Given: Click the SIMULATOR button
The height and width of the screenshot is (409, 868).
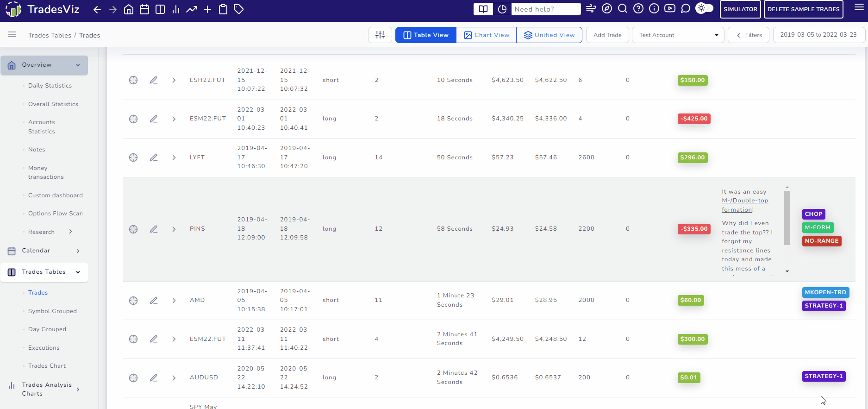Looking at the screenshot, I should click(740, 9).
